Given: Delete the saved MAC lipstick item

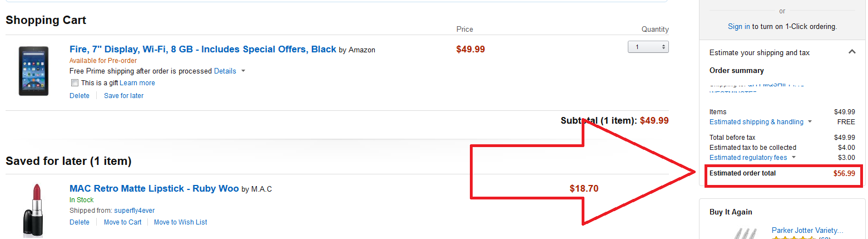Looking at the screenshot, I should coord(80,222).
